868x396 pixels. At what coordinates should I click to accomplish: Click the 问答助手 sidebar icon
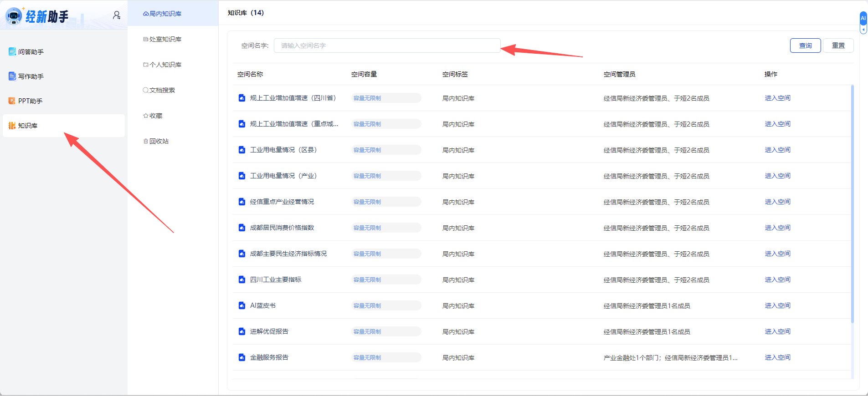coord(12,52)
